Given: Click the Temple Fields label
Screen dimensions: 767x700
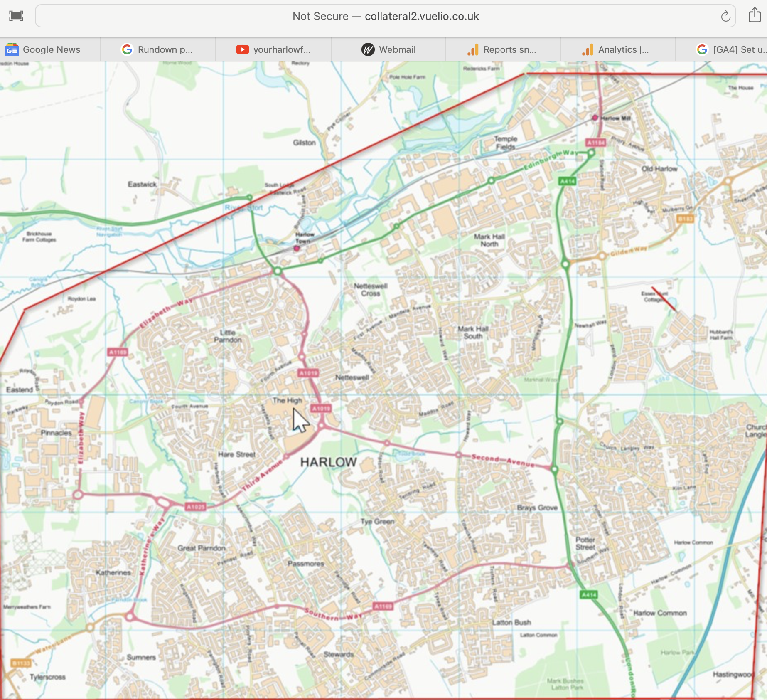Looking at the screenshot, I should pyautogui.click(x=506, y=143).
